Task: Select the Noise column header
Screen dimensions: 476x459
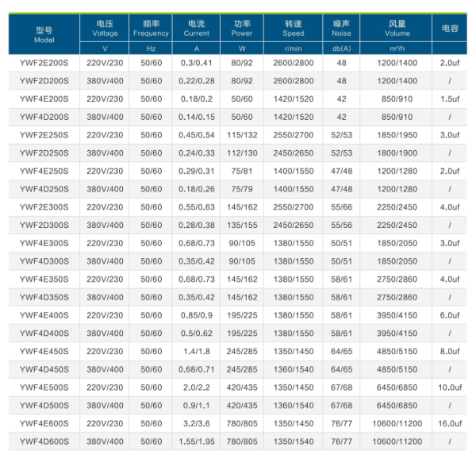Action: pos(341,29)
